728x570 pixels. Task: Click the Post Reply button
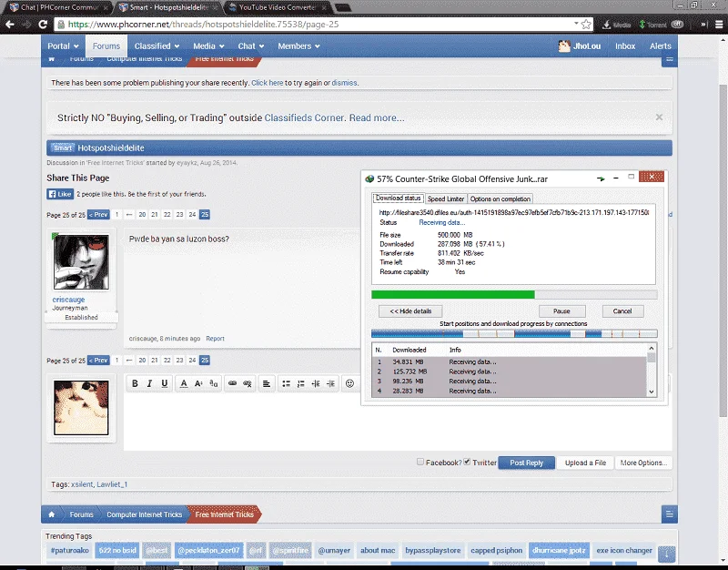pos(527,463)
